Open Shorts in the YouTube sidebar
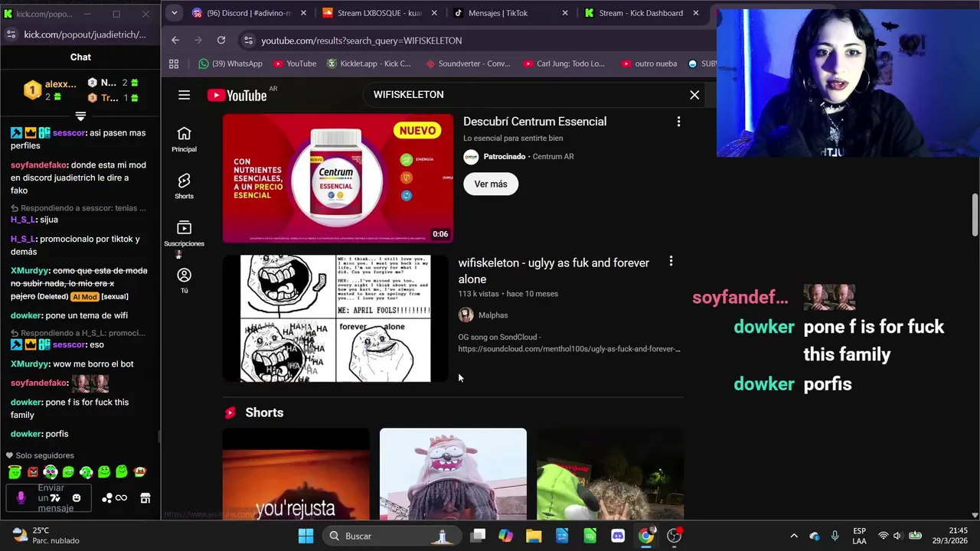Image resolution: width=980 pixels, height=551 pixels. (184, 186)
